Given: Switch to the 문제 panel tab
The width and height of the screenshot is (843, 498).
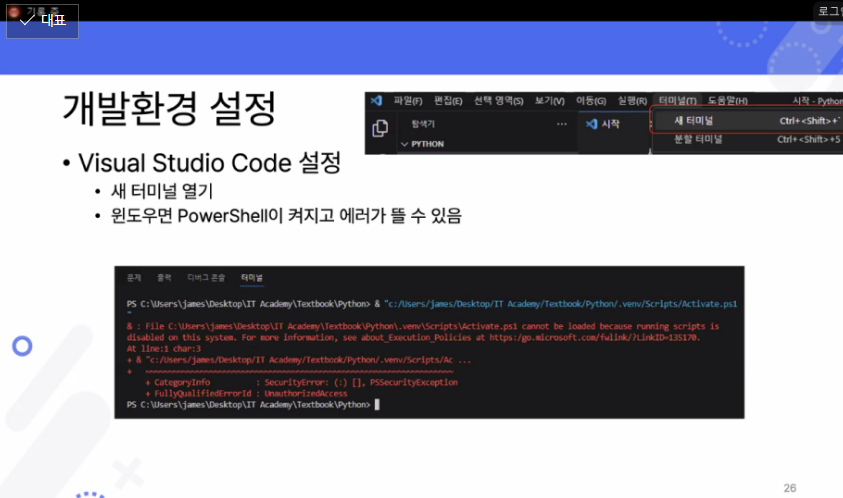Looking at the screenshot, I should click(134, 278).
